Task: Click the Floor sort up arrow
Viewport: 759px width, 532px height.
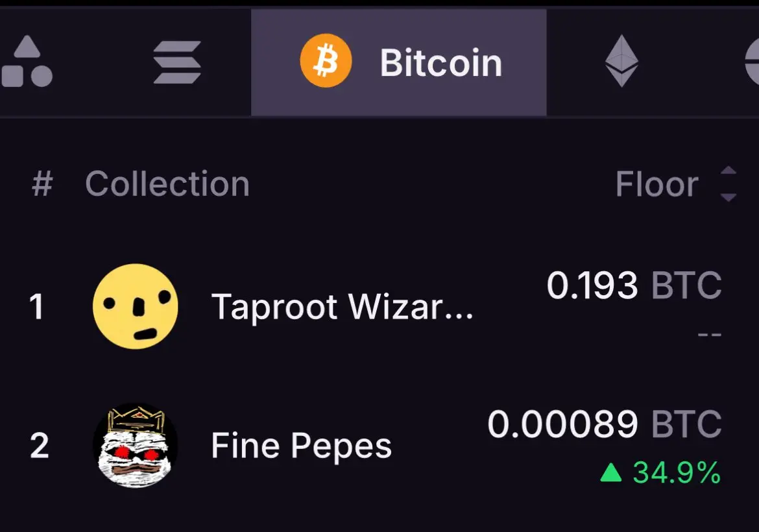Action: [728, 171]
